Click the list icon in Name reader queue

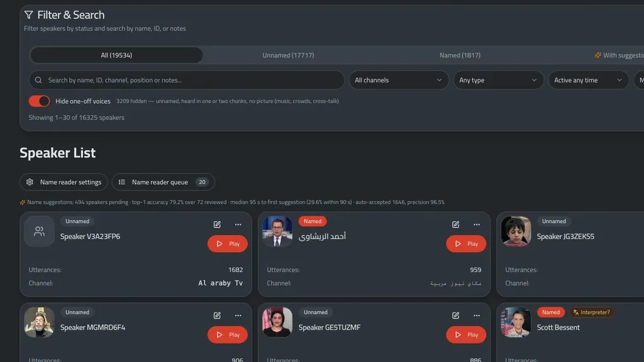coord(122,182)
